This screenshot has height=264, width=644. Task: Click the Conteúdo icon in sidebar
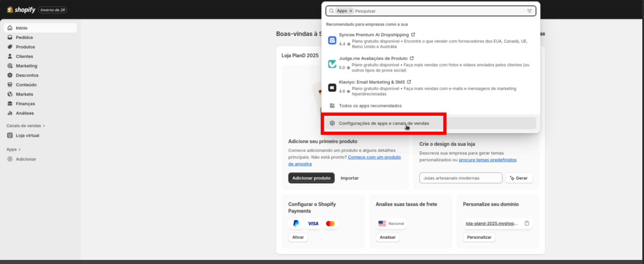(10, 85)
